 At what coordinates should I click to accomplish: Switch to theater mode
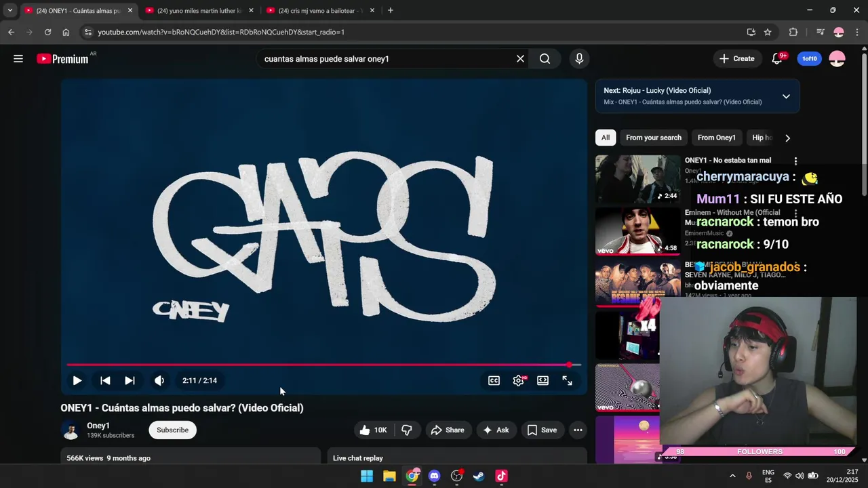(542, 381)
